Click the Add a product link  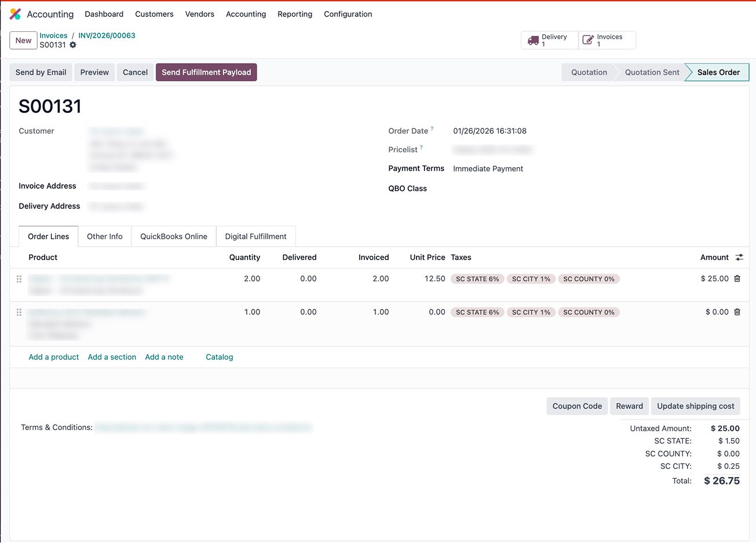click(x=54, y=357)
